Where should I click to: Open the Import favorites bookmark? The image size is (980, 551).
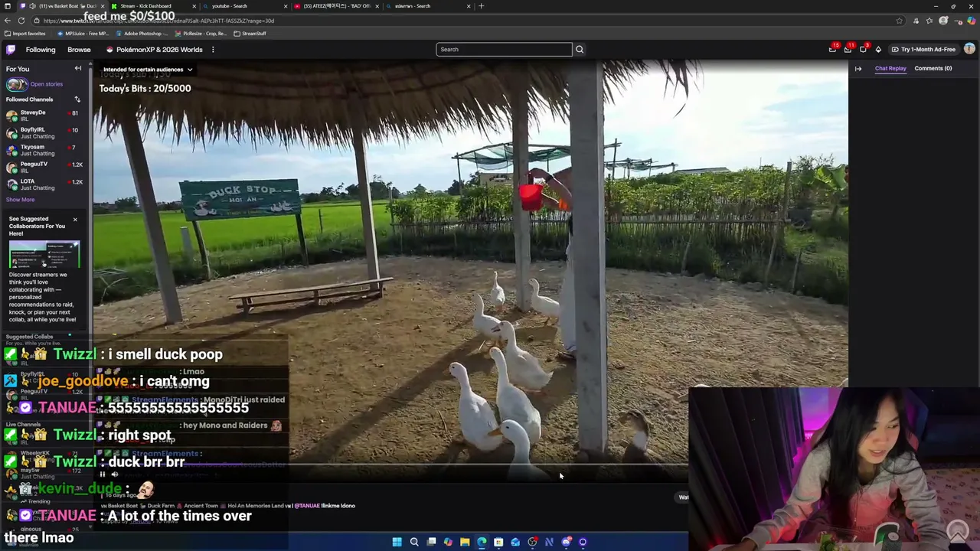(25, 34)
